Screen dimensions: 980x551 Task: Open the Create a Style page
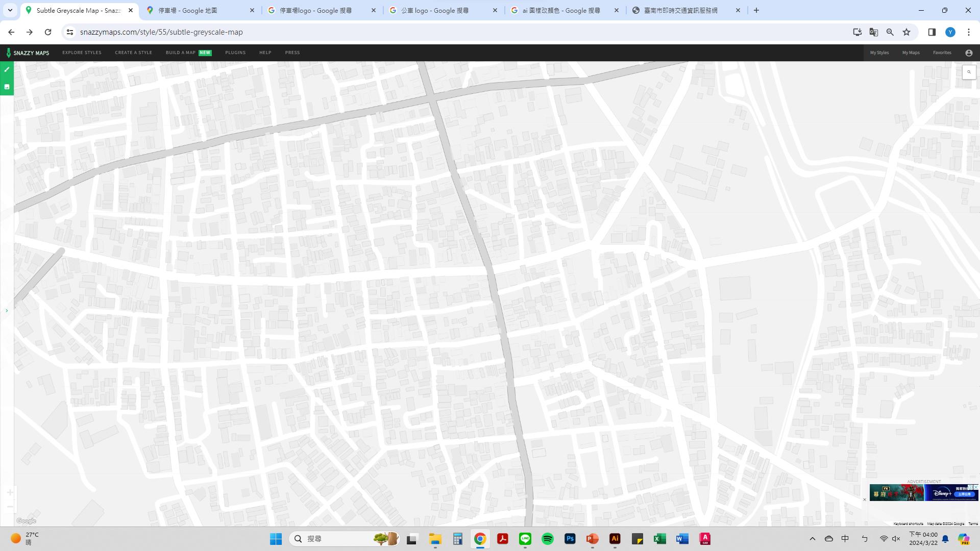point(133,53)
